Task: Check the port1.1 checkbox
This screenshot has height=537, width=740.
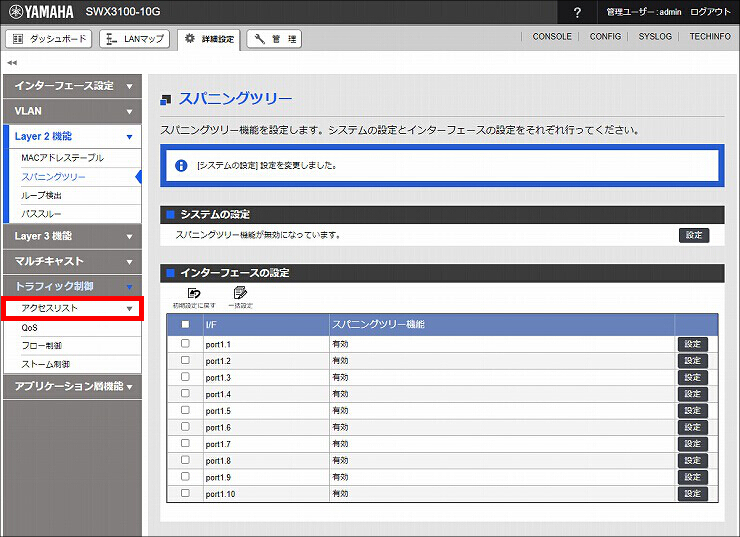Action: click(x=185, y=344)
